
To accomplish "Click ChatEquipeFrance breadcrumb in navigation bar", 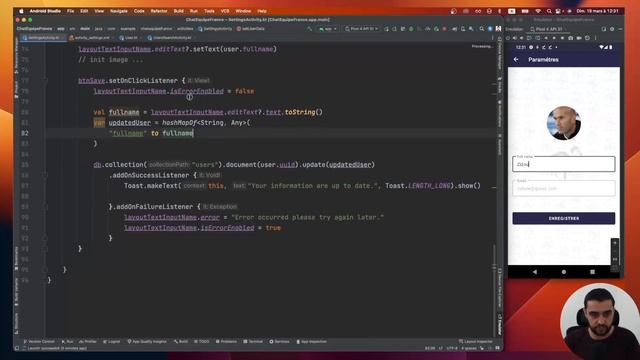I will click(34, 29).
